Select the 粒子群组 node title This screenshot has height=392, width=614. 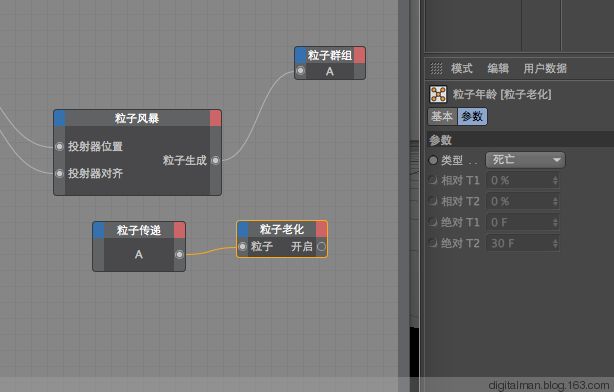tap(330, 55)
